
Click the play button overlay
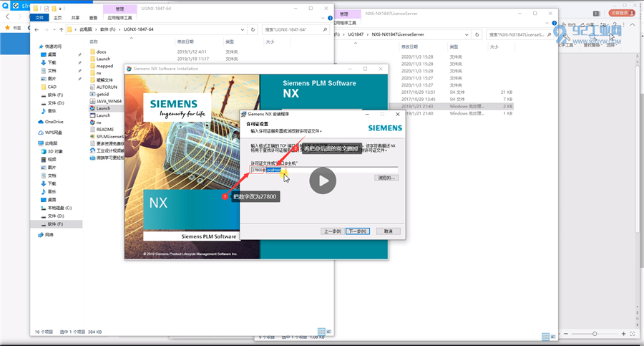coord(323,181)
